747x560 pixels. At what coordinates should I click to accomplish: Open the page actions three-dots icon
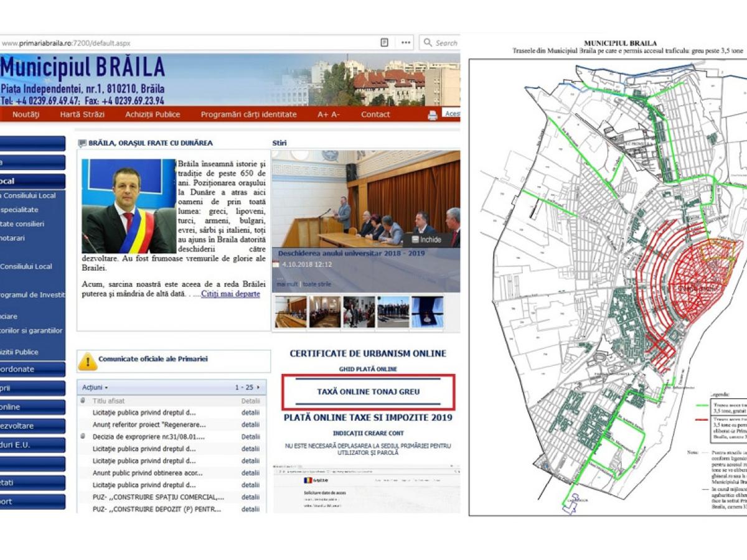405,43
